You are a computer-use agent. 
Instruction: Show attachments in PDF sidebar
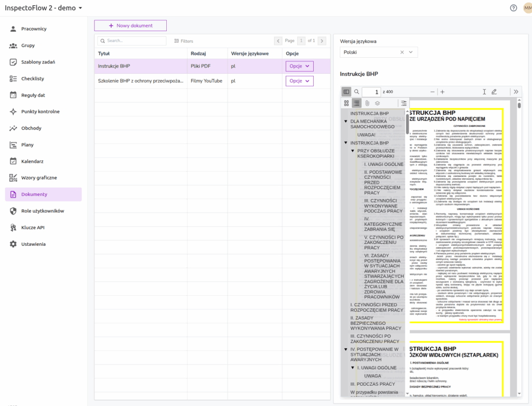click(367, 103)
